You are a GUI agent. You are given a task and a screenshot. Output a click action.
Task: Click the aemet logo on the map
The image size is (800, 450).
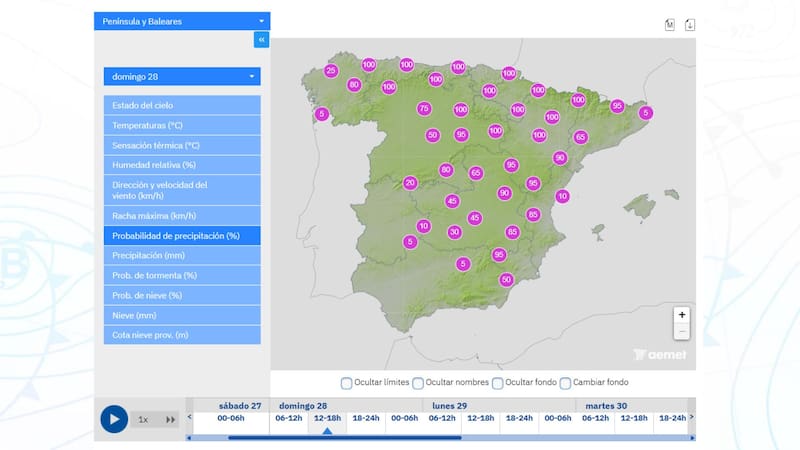point(660,355)
